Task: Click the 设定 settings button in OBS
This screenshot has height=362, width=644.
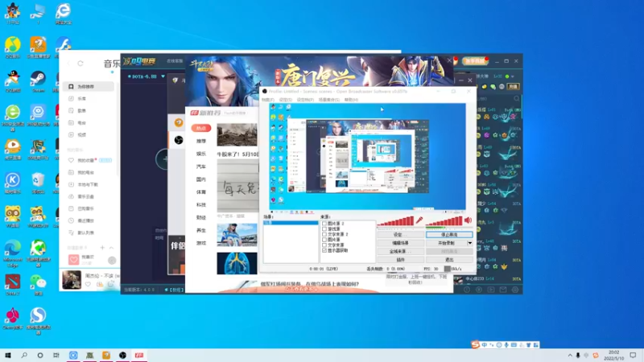Action: [400, 235]
